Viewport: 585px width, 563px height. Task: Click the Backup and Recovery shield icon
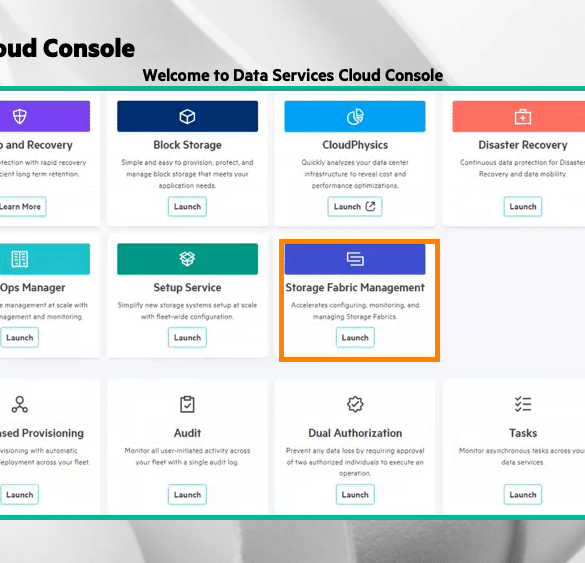tap(19, 117)
